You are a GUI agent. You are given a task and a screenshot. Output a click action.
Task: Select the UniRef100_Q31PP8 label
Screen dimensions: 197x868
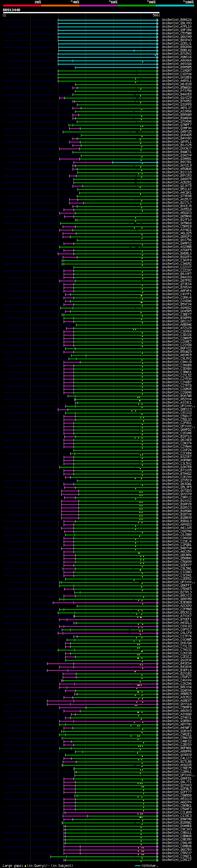(x=176, y=104)
